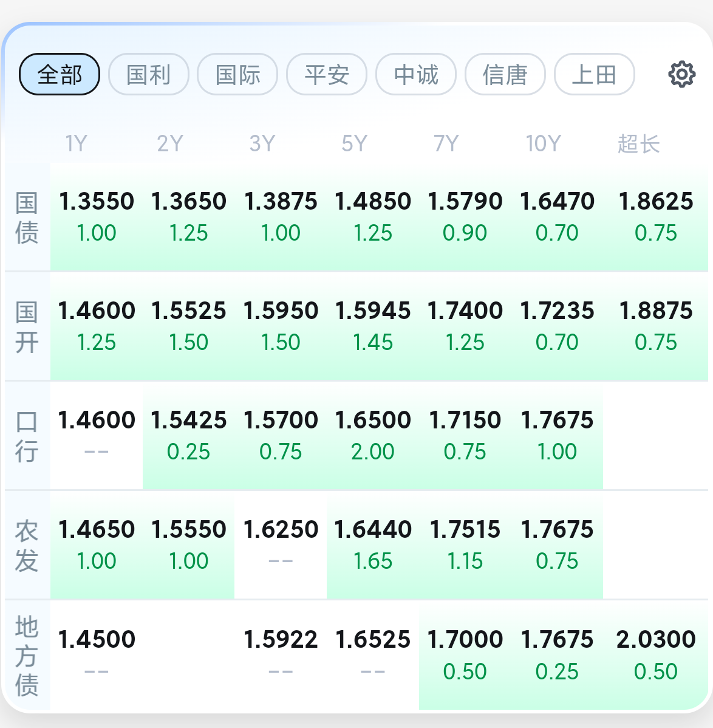713x728 pixels.
Task: Select 国开 超长 cell 1.8875
Action: [x=655, y=326]
